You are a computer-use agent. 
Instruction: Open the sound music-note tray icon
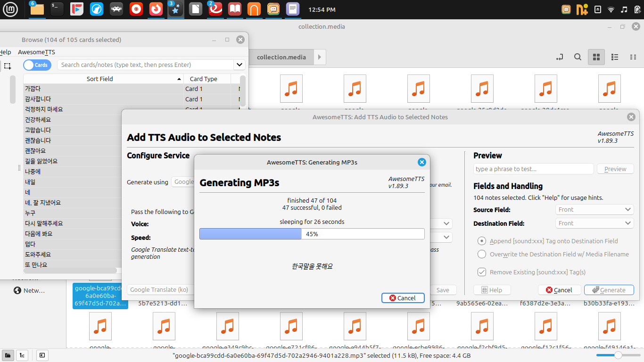pyautogui.click(x=624, y=9)
